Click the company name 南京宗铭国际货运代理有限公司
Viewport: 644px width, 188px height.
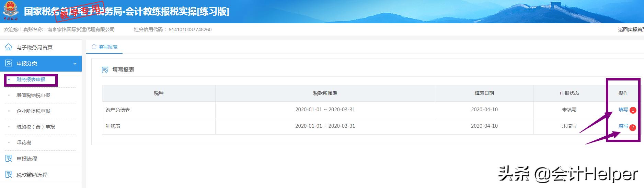81,29
